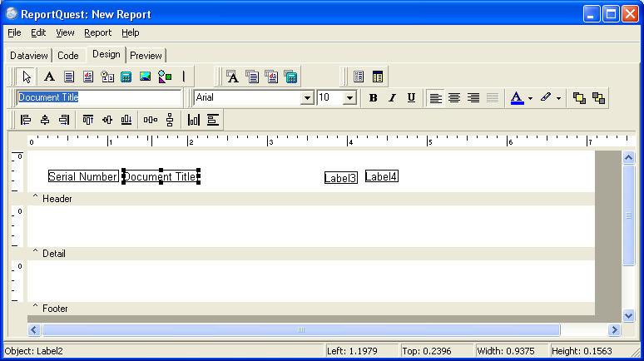Set text alignment to justified
This screenshot has height=361, width=644.
pos(493,98)
